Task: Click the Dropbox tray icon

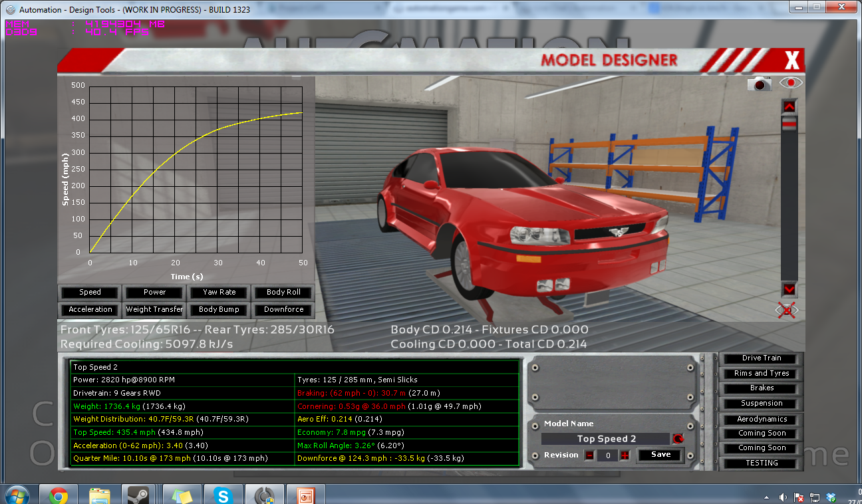Action: 831,497
